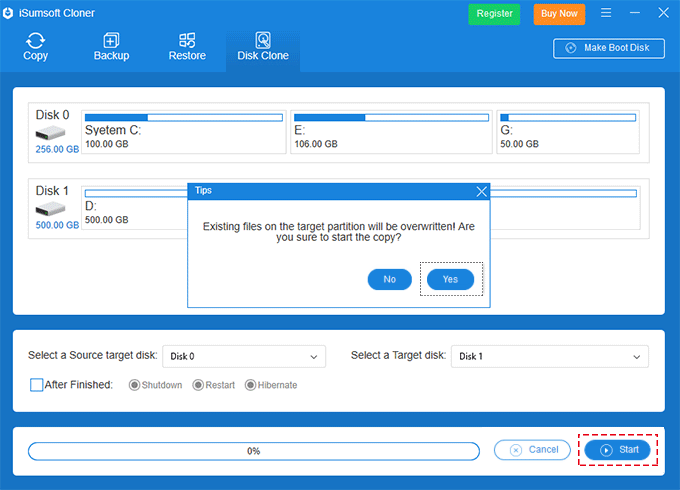Screen dimensions: 680x490
Task: Click the 500.00 GB Disk 1 total size
Action: click(57, 225)
